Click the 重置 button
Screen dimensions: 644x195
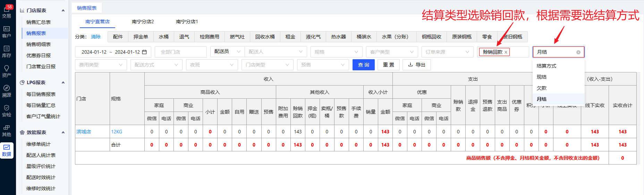point(389,65)
